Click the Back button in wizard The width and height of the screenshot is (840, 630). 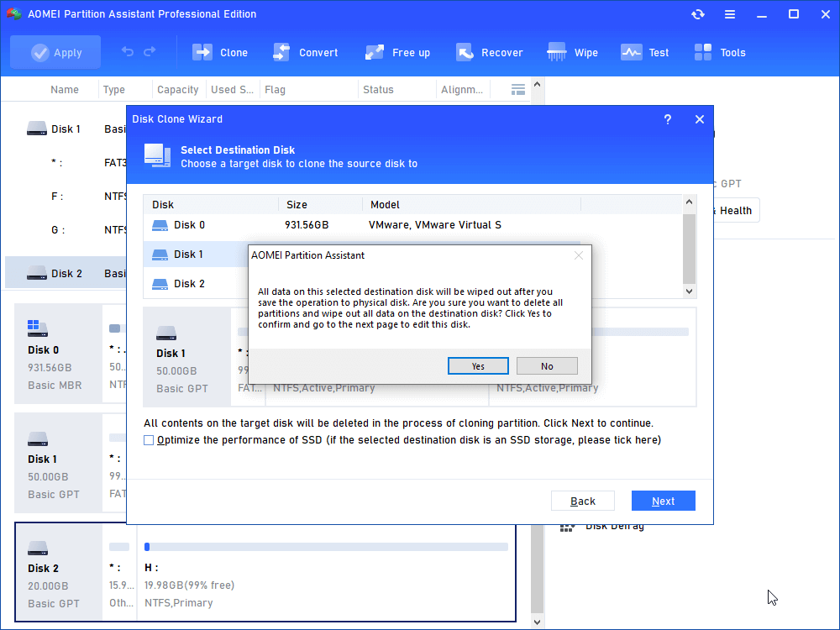(x=583, y=501)
